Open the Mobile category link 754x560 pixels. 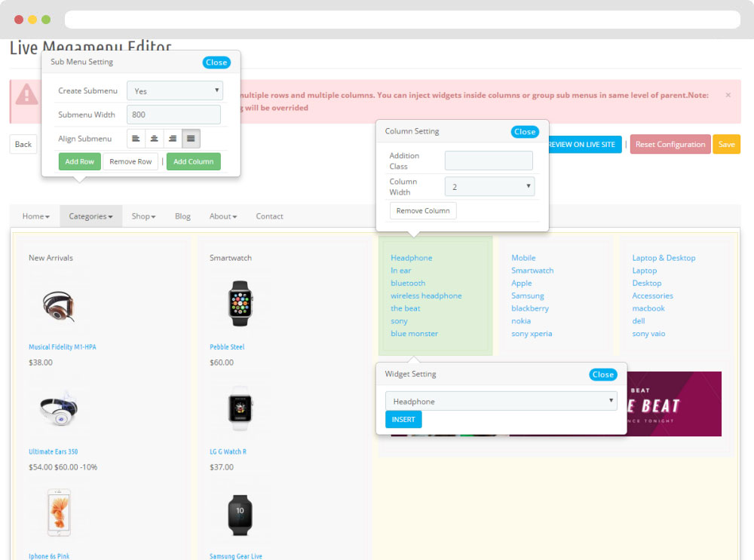(x=523, y=258)
